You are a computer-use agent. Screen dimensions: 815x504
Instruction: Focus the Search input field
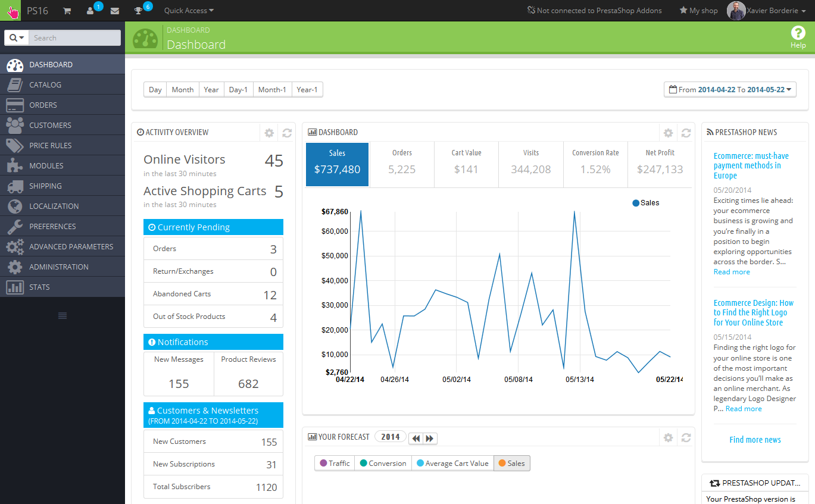[74, 37]
